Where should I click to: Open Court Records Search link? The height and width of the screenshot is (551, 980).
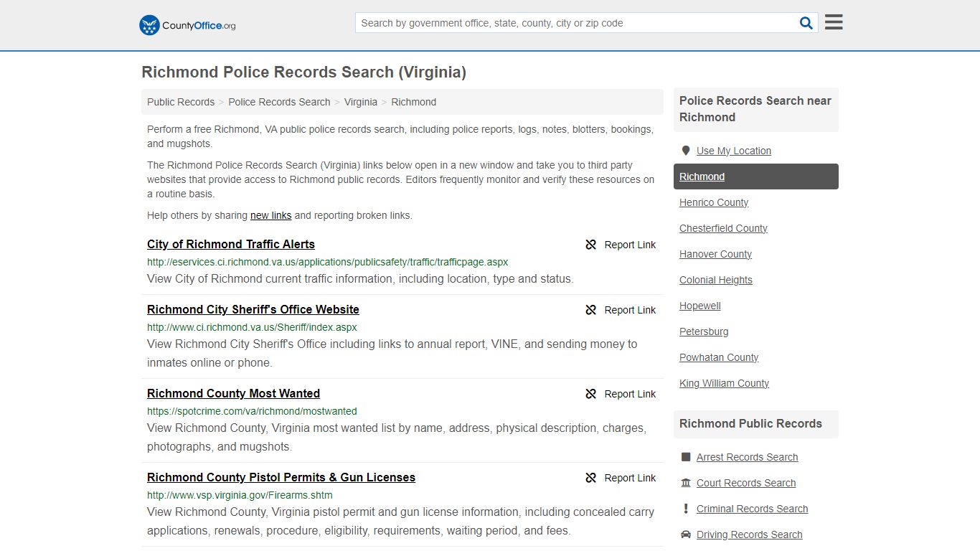746,483
